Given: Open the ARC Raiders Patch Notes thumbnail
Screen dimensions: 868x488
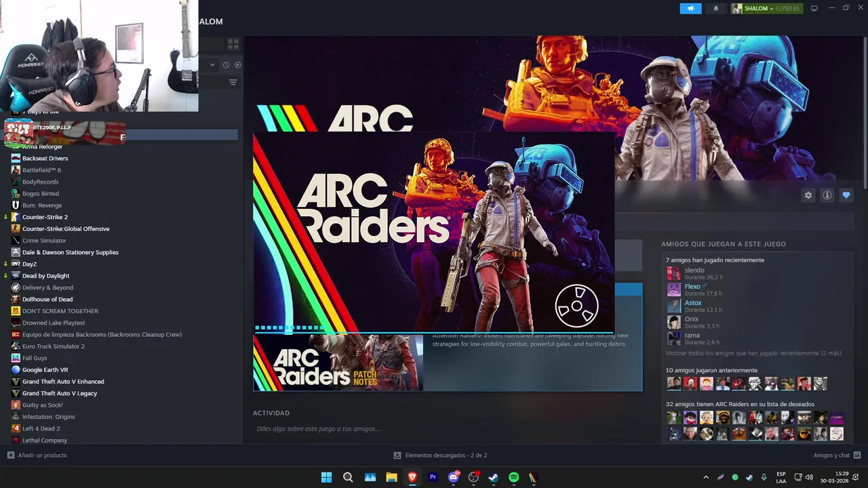Looking at the screenshot, I should tap(338, 363).
